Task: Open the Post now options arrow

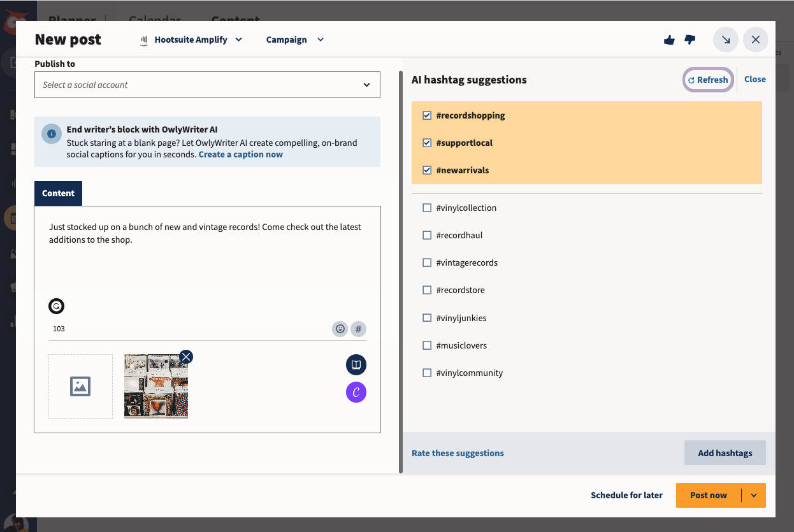Action: (x=754, y=495)
